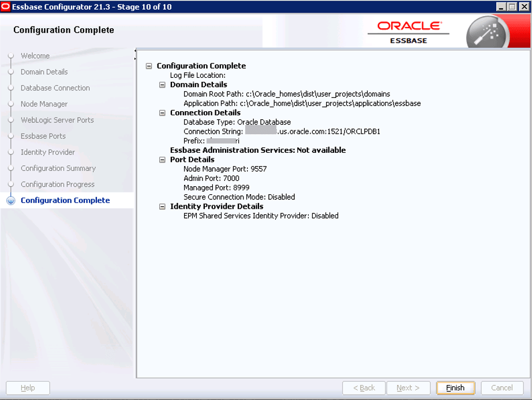The image size is (532, 400).
Task: Click the step bullet next to Node Manager
Action: [x=11, y=104]
